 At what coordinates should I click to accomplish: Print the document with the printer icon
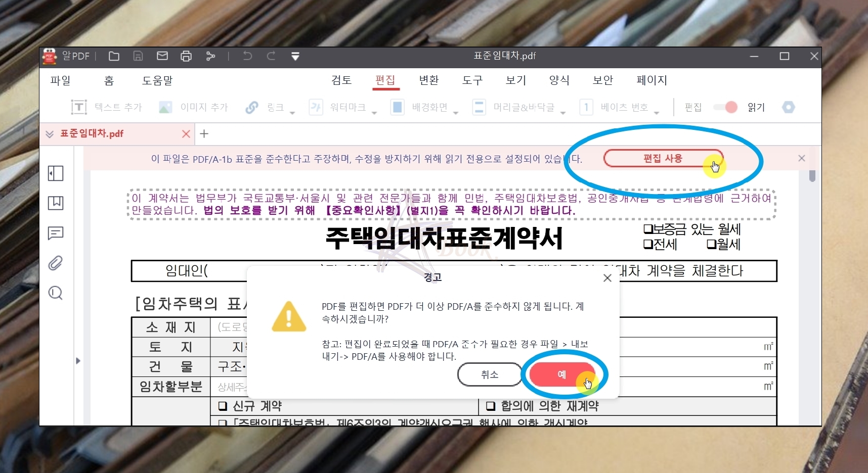[x=186, y=56]
